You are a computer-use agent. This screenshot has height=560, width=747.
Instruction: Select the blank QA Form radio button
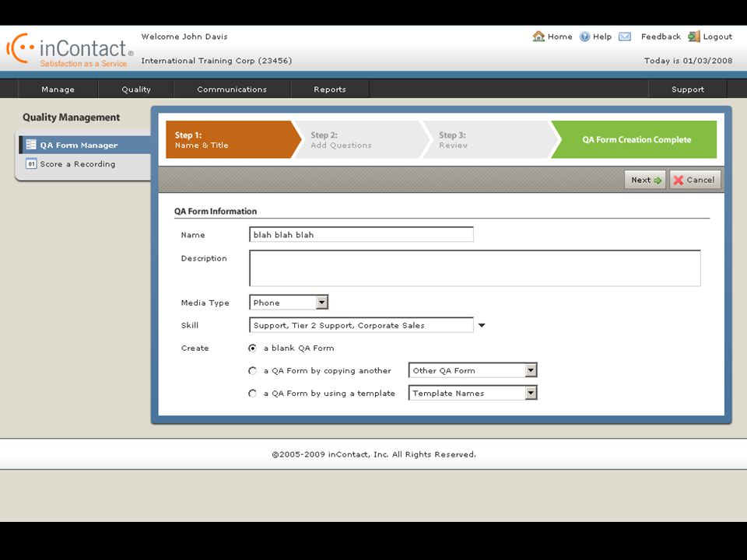[252, 348]
